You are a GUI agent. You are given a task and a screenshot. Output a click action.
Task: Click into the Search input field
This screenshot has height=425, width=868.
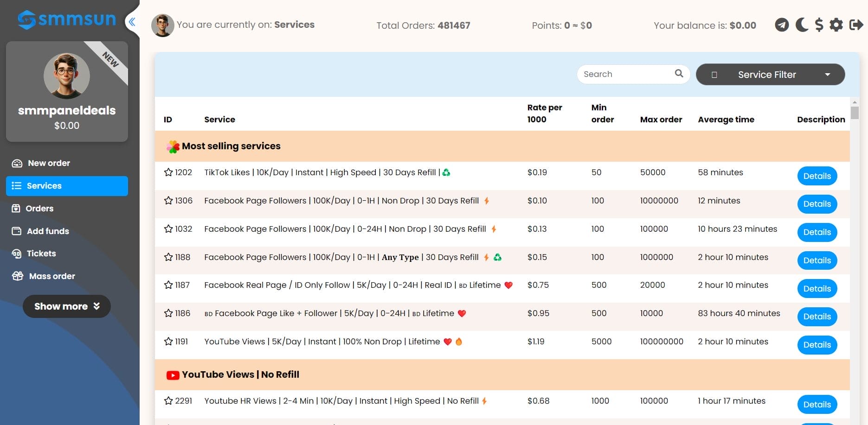click(x=625, y=74)
